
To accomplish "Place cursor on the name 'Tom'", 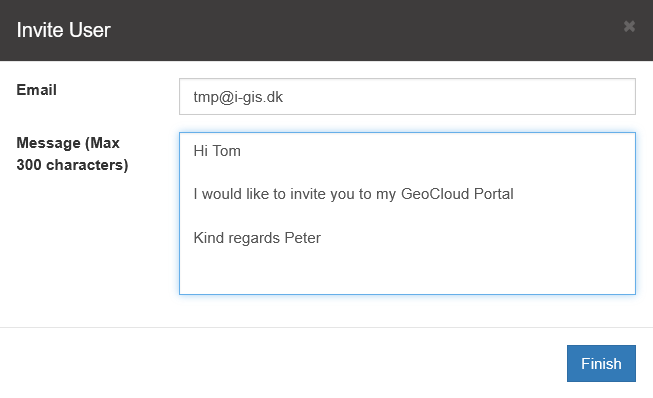I will coord(227,151).
